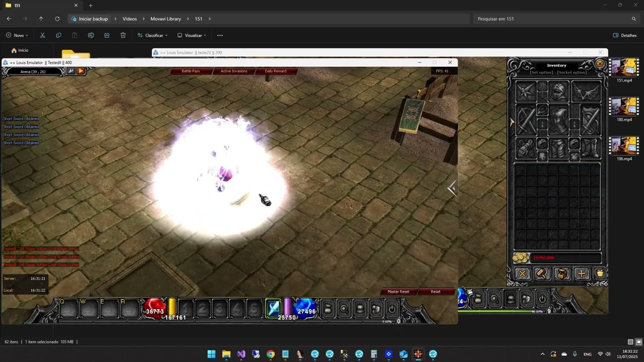Show hidden system tray icons
The image size is (644, 362).
542,354
